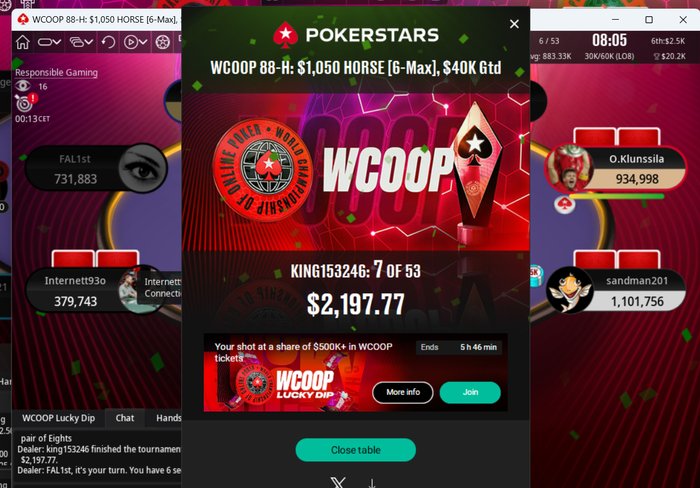Click the circular refresh arrow icon

tap(108, 42)
